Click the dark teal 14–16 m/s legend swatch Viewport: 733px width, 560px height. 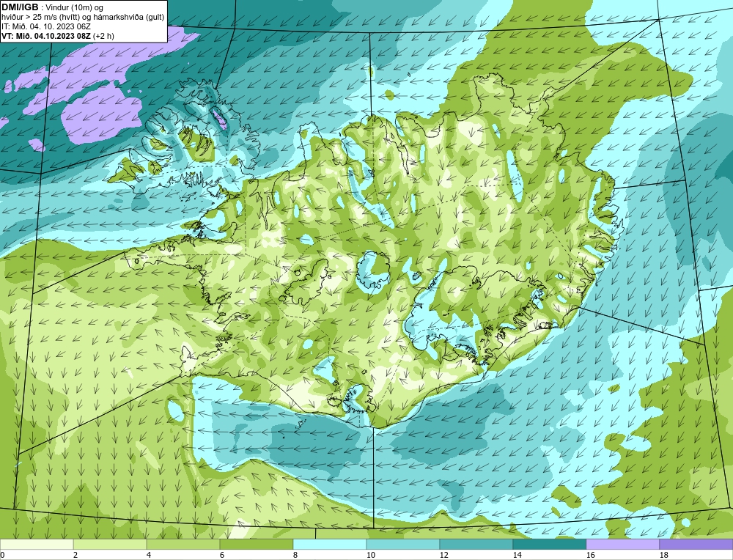pos(550,544)
